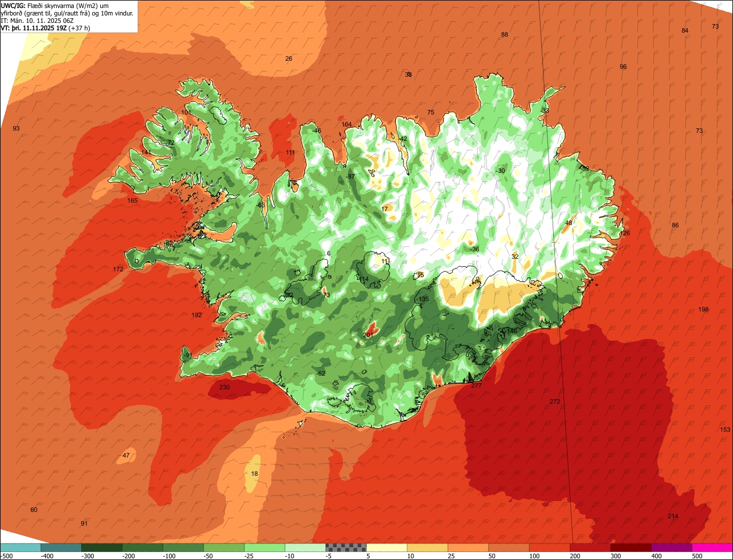Click the map value '60' in the bottom-left corner
The width and height of the screenshot is (733, 560).
click(34, 510)
